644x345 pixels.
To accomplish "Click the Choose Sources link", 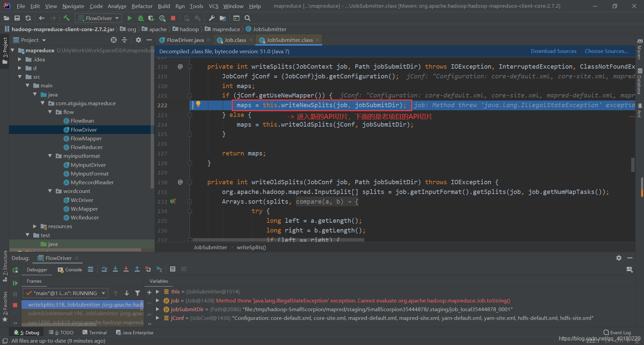I will 606,51.
